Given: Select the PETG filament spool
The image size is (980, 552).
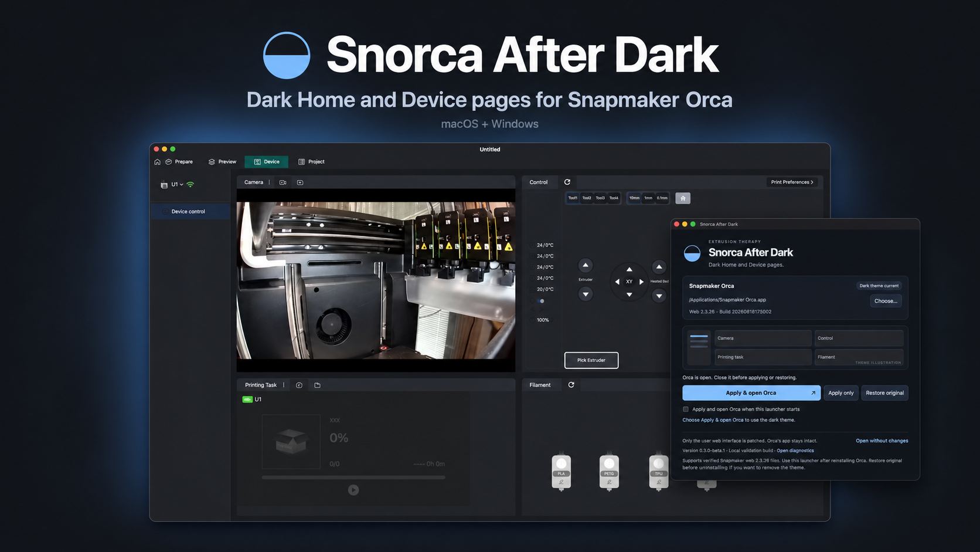Looking at the screenshot, I should coord(609,472).
